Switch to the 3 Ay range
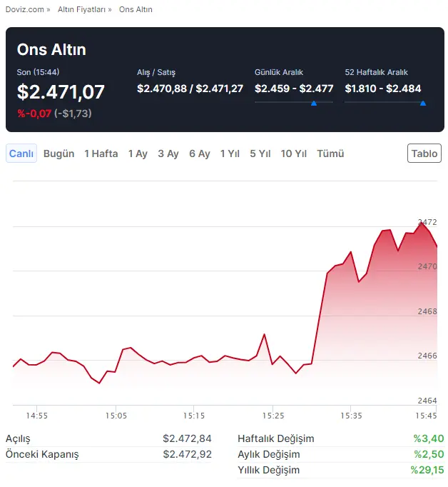Viewport: 448px width, 487px height. click(x=168, y=154)
